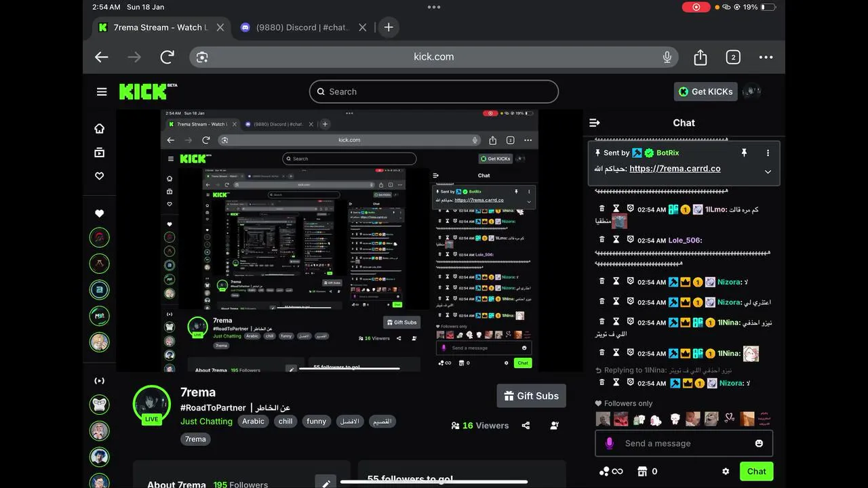Tap the kick.com address bar
Image resolution: width=868 pixels, height=488 pixels.
(x=434, y=57)
